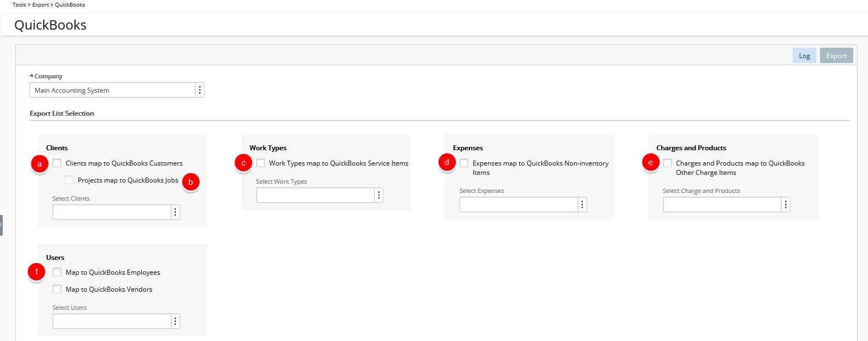Check Charges and Products map to QuickBooks
The image size is (868, 341).
click(668, 163)
